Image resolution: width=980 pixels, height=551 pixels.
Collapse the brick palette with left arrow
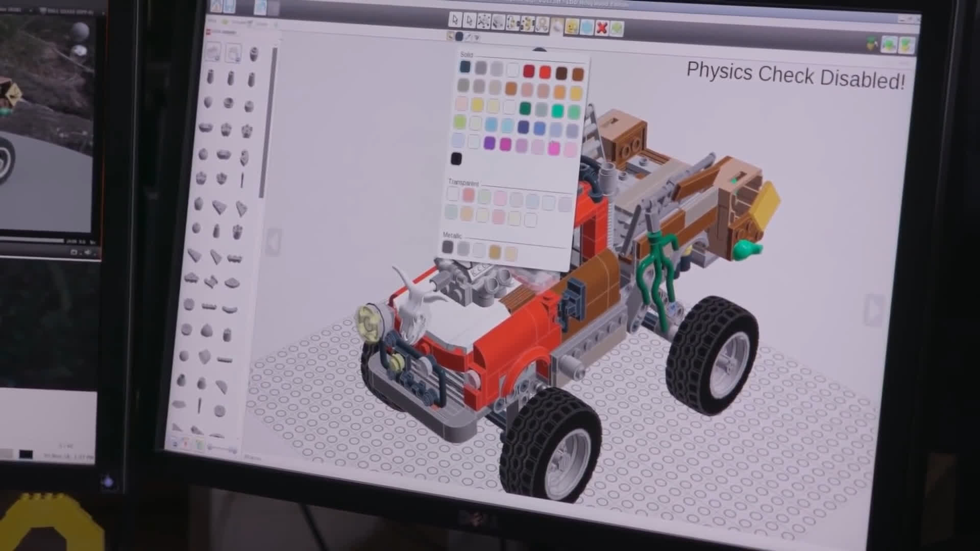pyautogui.click(x=273, y=242)
